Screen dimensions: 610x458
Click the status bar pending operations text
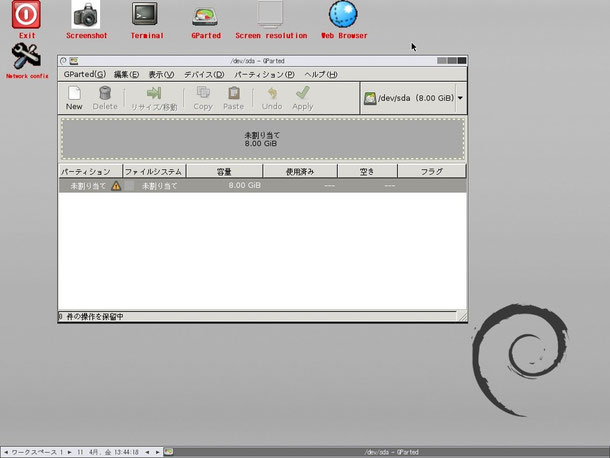91,317
